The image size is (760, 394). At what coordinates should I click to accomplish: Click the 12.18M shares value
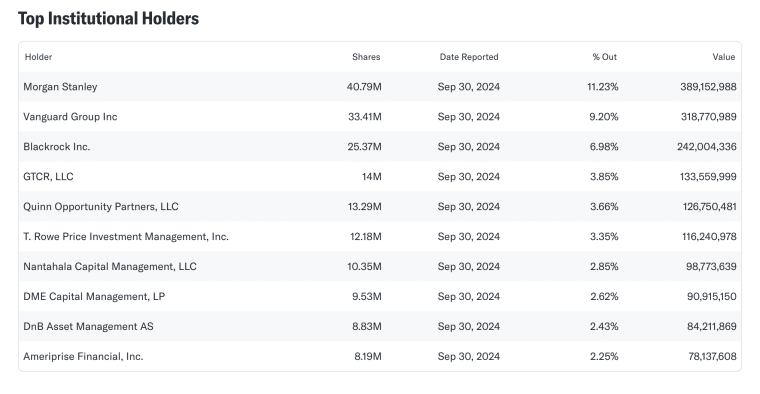click(366, 237)
